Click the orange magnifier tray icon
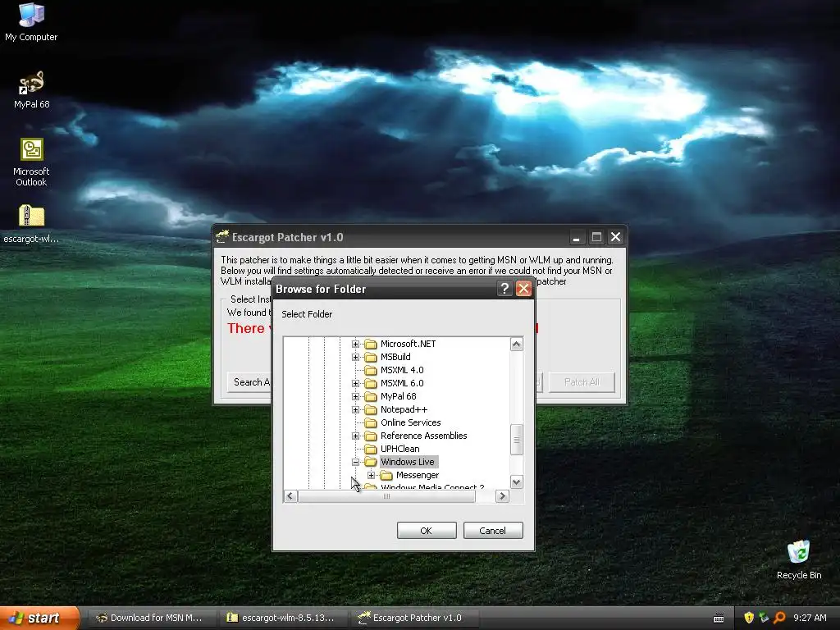 tap(779, 618)
